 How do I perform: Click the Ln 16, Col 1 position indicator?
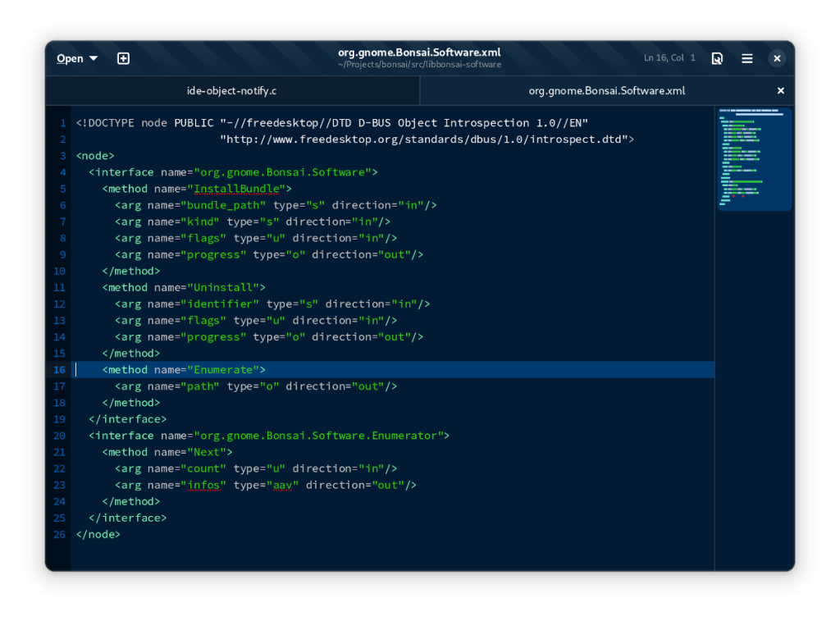pos(669,58)
